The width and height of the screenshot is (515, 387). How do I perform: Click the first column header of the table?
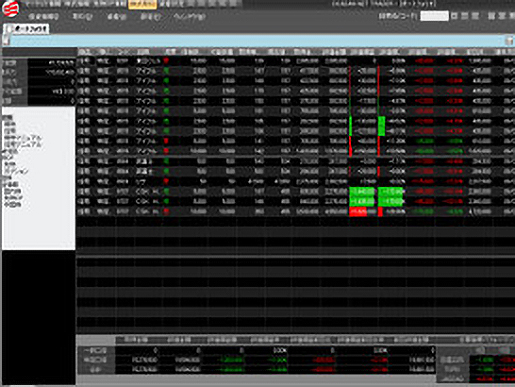click(x=85, y=52)
